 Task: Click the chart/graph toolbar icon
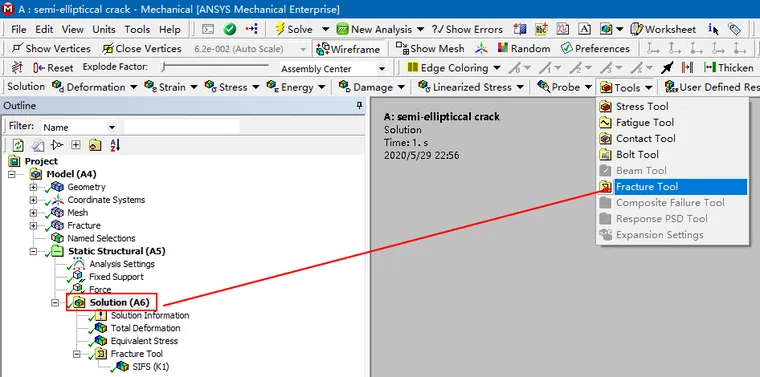[562, 29]
